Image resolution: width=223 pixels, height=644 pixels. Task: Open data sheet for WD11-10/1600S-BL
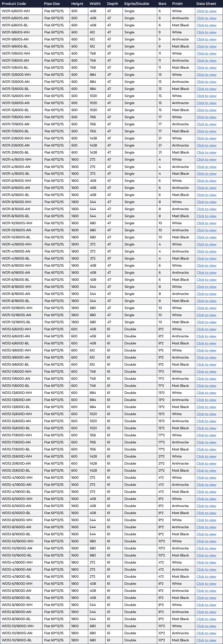(x=206, y=237)
